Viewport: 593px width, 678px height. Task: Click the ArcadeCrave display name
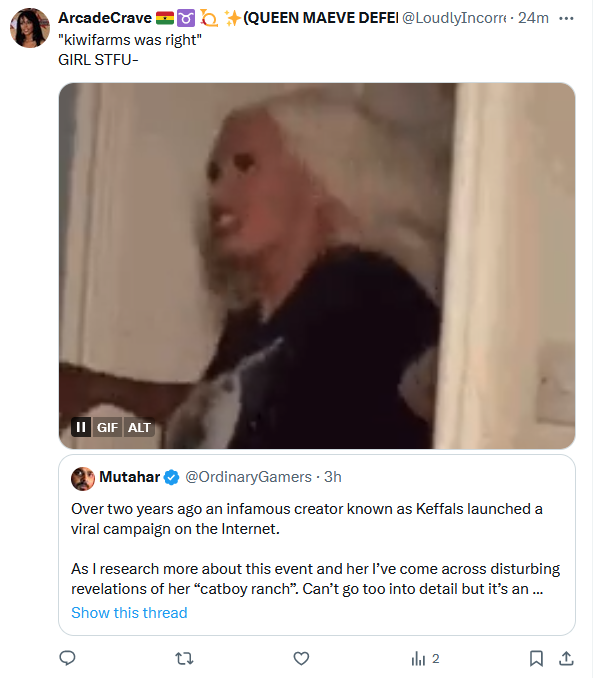(105, 18)
